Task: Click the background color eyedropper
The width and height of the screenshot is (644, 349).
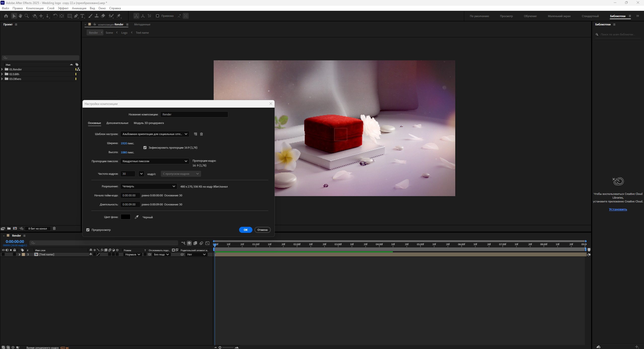Action: 137,217
